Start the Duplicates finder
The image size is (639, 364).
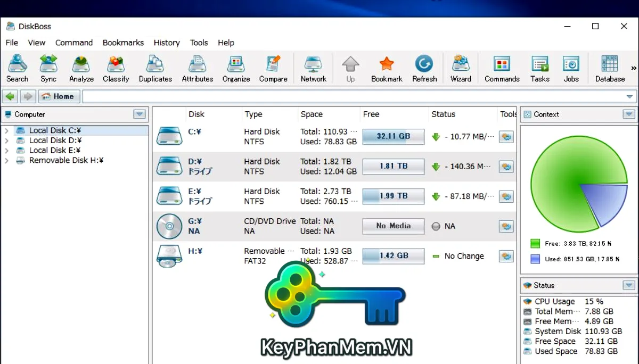pyautogui.click(x=155, y=69)
